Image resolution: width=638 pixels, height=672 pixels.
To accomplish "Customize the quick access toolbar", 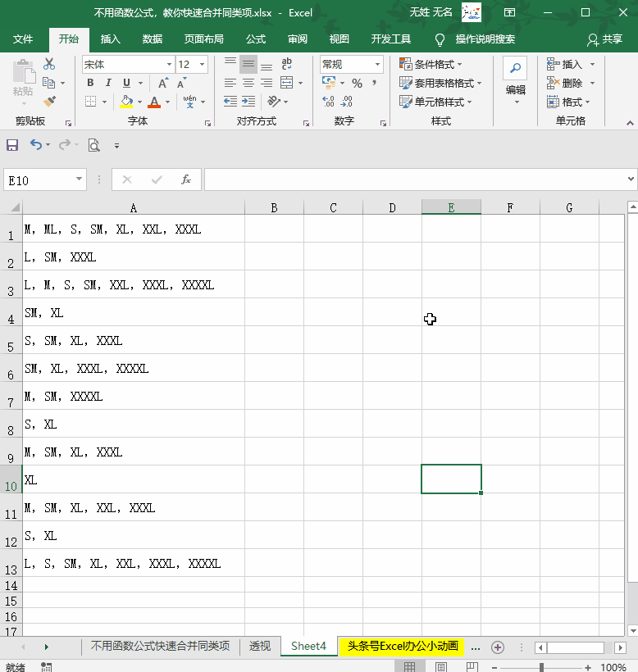I will click(x=116, y=146).
